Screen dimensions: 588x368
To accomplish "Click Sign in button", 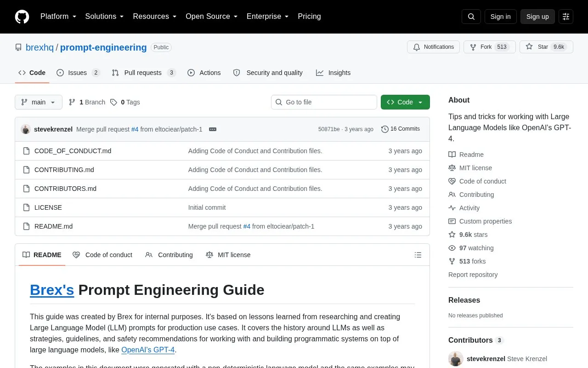I will [500, 17].
